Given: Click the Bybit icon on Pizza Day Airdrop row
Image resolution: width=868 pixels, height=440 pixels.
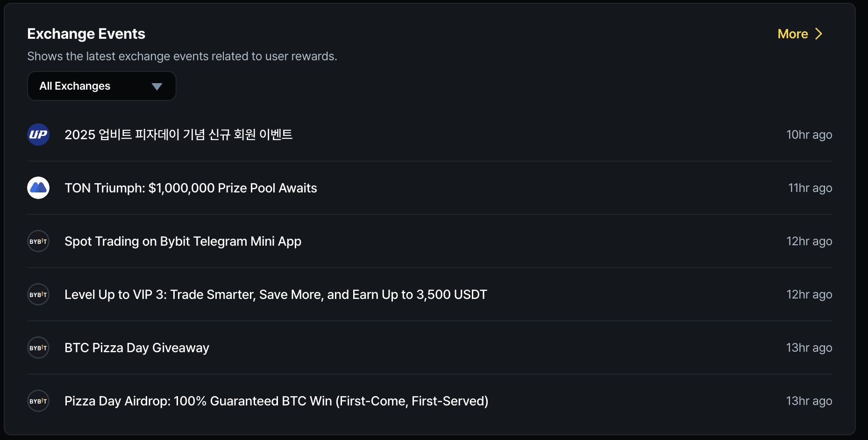Looking at the screenshot, I should click(x=38, y=401).
